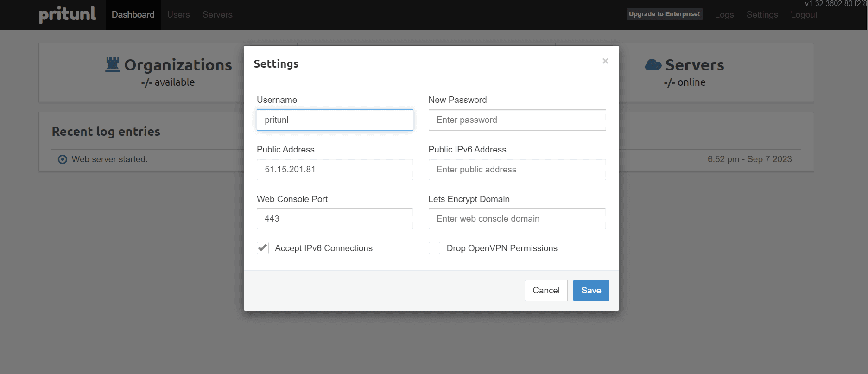Save the settings
The image size is (868, 374).
tap(591, 290)
